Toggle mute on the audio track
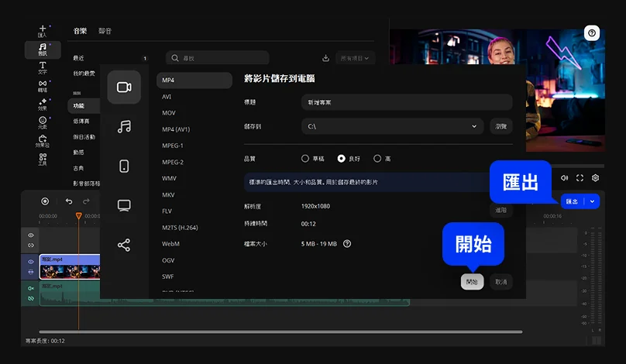 [31, 288]
